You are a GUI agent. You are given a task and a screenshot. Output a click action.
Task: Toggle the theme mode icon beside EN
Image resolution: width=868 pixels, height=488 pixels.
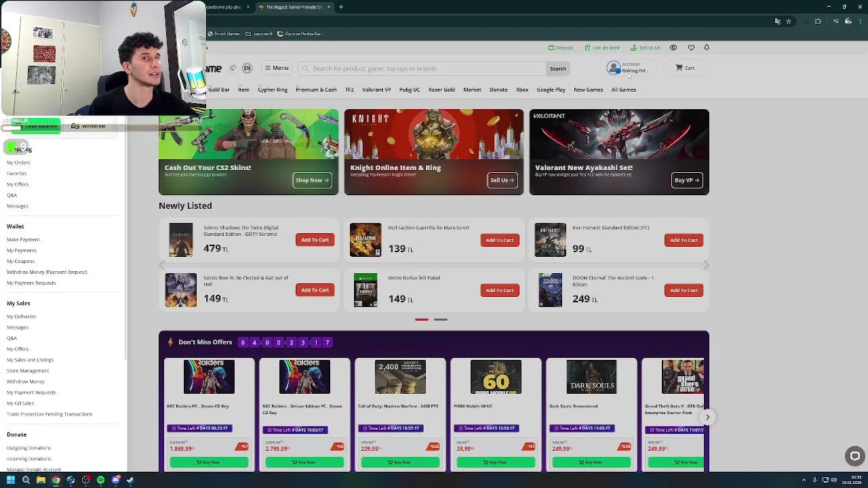(233, 68)
